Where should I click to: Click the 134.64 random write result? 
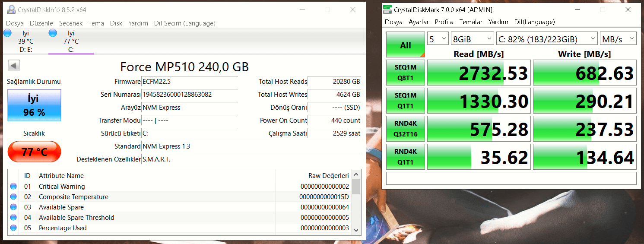pyautogui.click(x=585, y=157)
